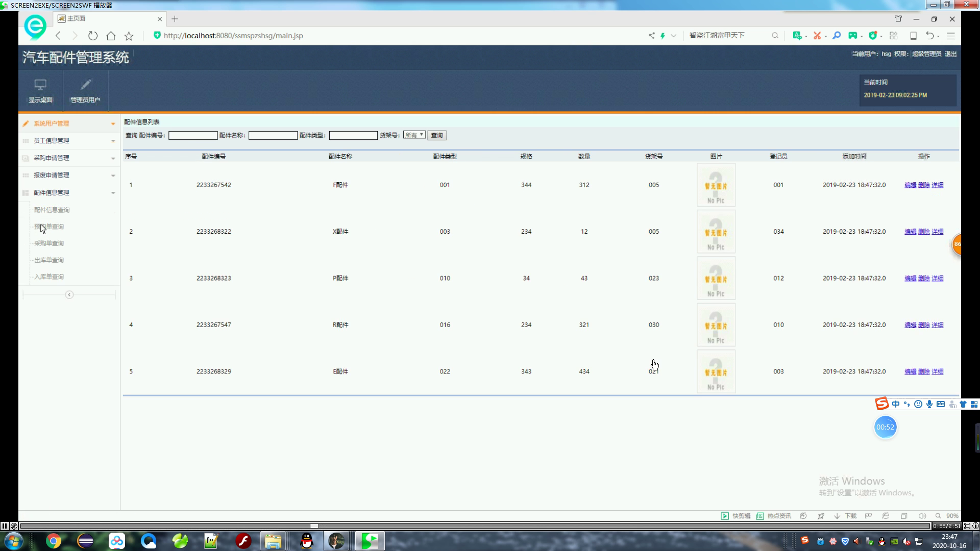Click the 查询 search button
The height and width of the screenshot is (551, 980).
(437, 135)
